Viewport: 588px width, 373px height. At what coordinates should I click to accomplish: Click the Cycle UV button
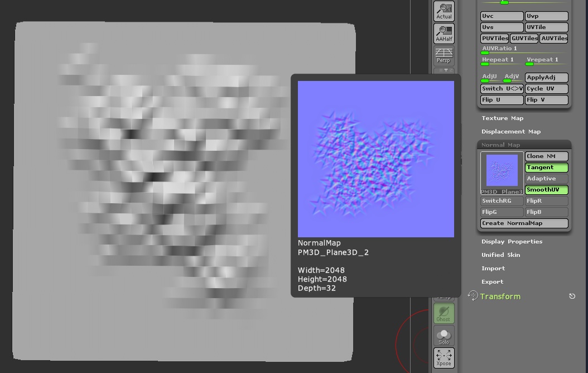[x=546, y=89]
